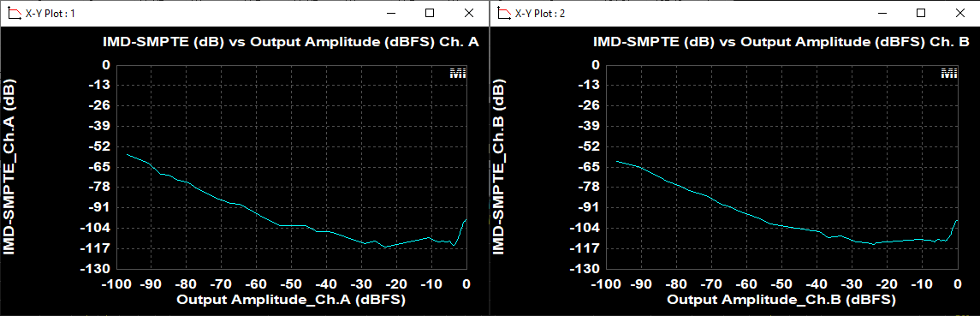
Task: Click the -78 Y-axis tick in Plot 2
Action: (x=588, y=187)
